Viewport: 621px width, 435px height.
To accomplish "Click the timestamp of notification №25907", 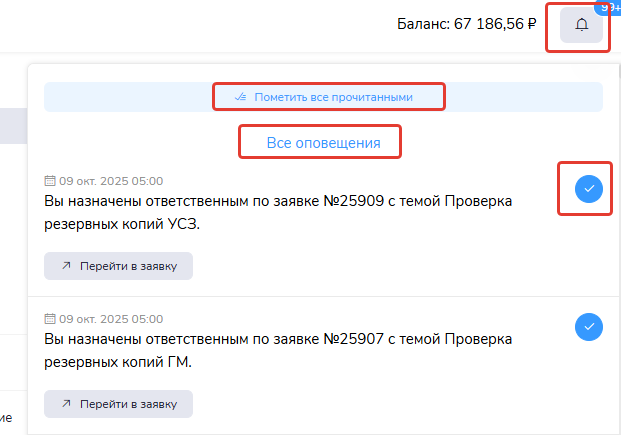I will click(x=110, y=319).
